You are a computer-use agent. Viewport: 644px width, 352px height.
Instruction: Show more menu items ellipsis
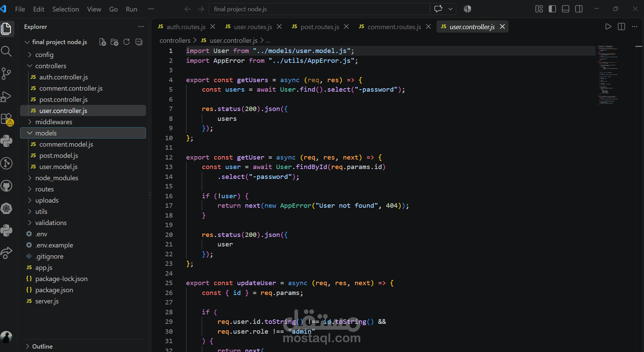(151, 9)
